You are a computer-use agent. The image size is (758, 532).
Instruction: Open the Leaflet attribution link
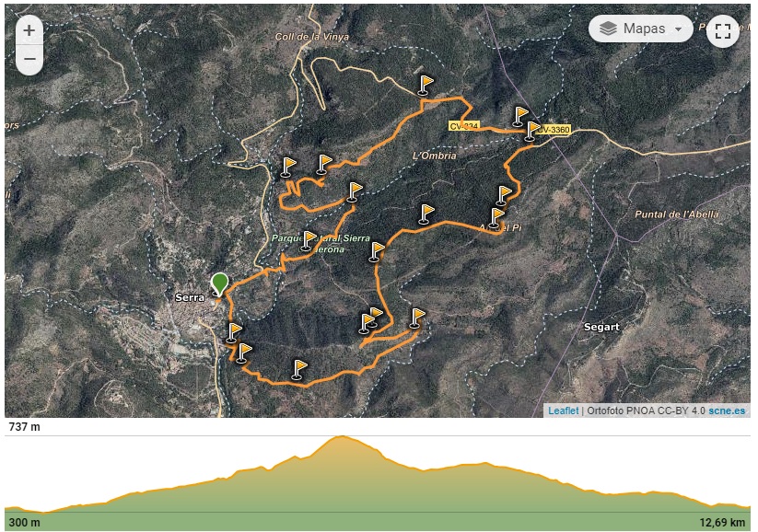pos(563,411)
